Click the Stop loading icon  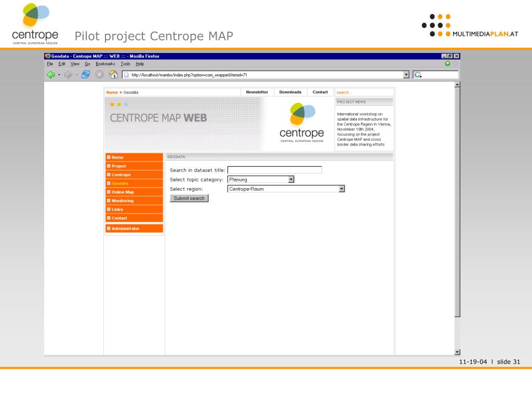99,75
